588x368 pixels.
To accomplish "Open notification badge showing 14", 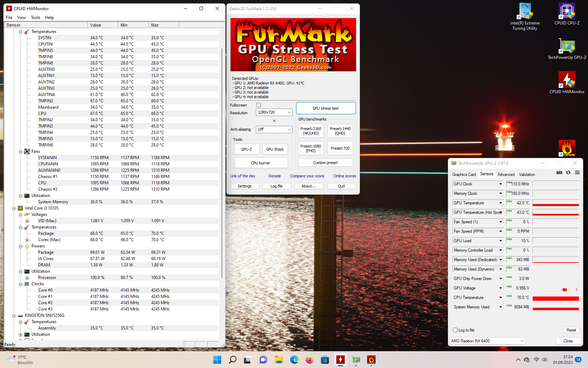I will click(x=578, y=360).
